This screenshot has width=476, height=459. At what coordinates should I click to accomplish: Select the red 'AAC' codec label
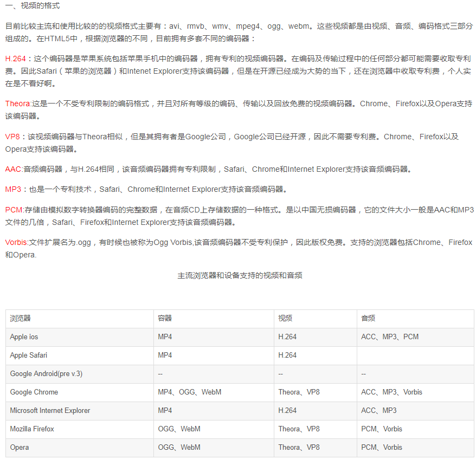pos(13,169)
